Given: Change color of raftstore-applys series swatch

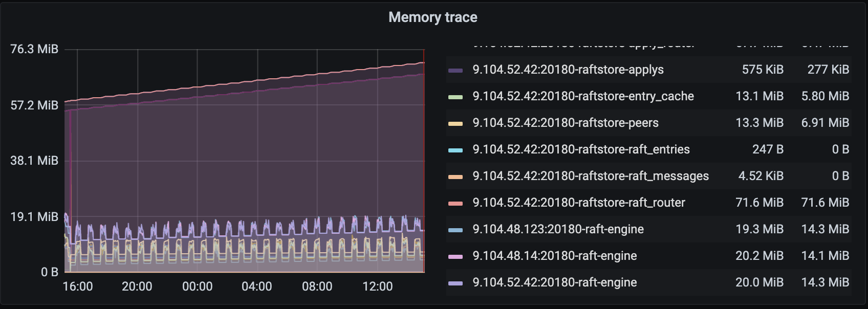Looking at the screenshot, I should 455,70.
